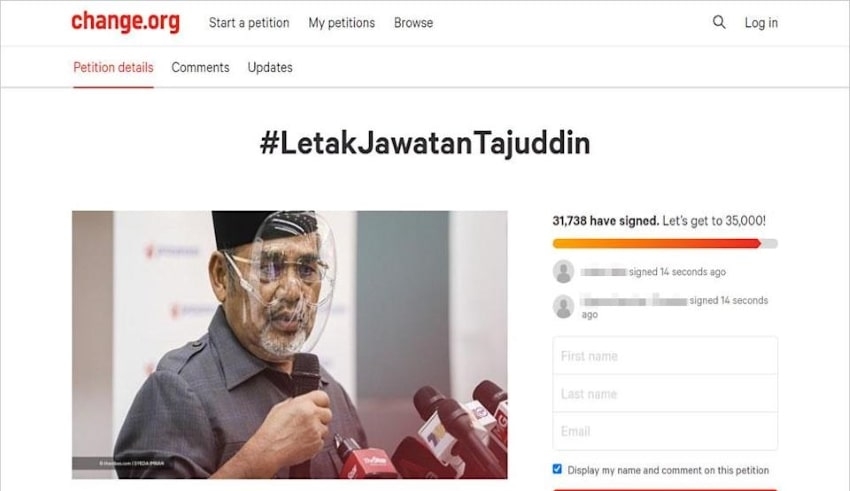Click the Log in link

tap(761, 23)
